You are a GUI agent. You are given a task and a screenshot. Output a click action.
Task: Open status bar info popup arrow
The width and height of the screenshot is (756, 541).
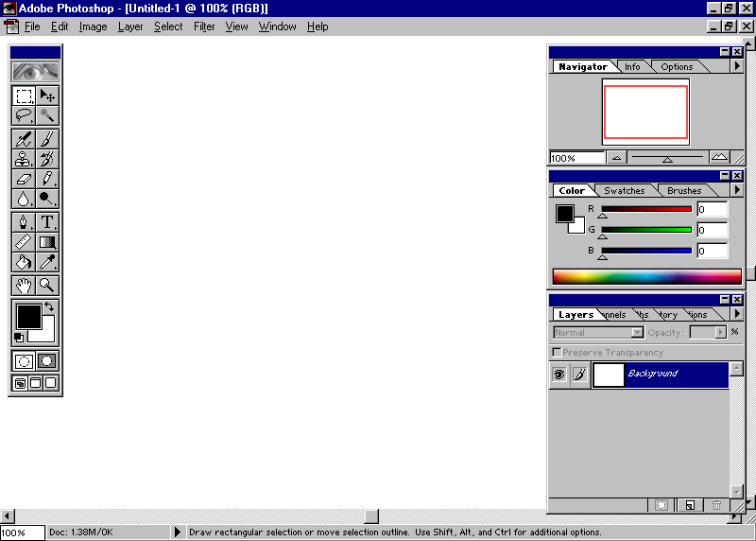click(177, 532)
